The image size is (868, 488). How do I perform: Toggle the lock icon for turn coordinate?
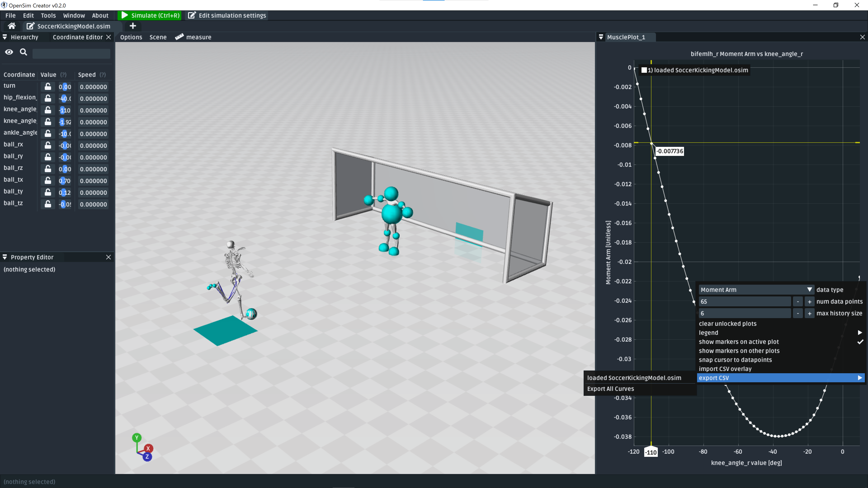click(x=48, y=87)
